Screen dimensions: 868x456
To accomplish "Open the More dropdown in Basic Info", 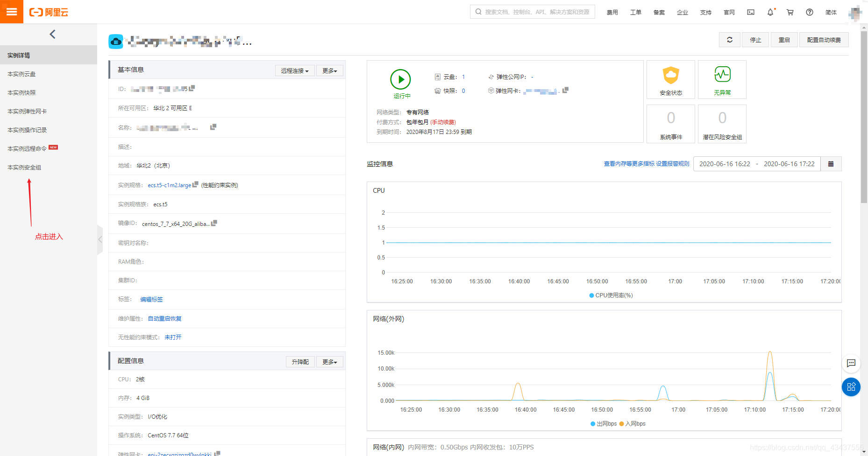I will click(330, 70).
